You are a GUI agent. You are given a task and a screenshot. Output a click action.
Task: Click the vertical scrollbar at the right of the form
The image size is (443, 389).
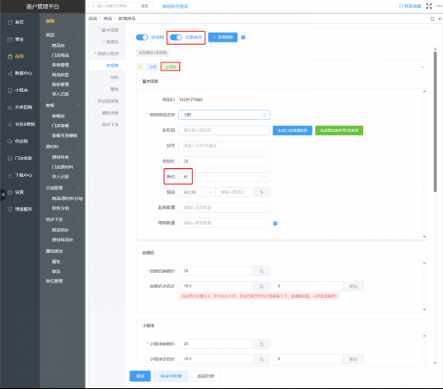(x=435, y=122)
